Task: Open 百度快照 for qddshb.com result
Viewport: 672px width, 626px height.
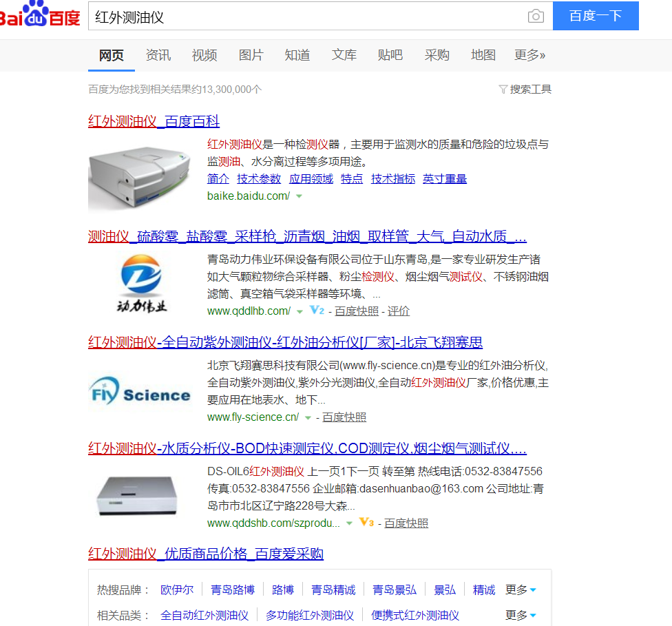Action: (x=406, y=523)
